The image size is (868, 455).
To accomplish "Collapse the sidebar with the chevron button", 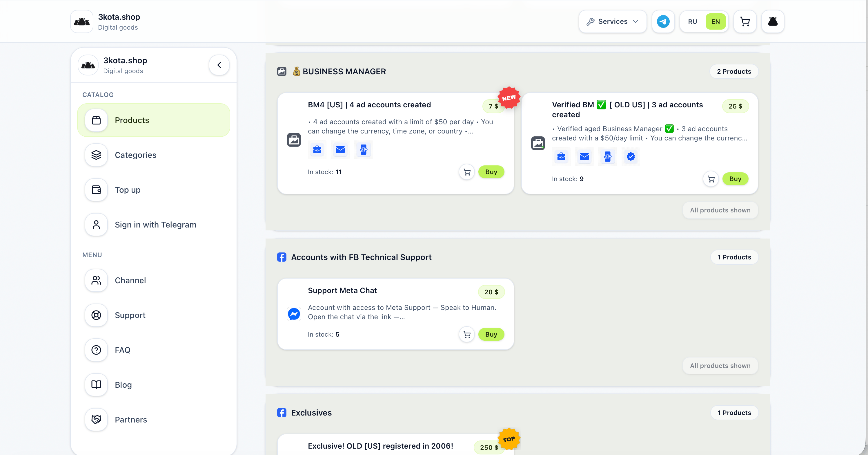I will [x=219, y=65].
